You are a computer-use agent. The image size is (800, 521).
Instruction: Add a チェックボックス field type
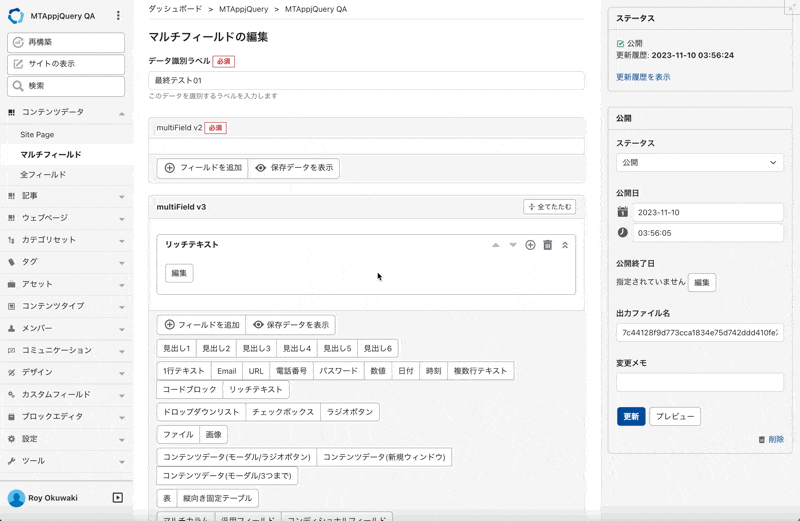(x=282, y=412)
